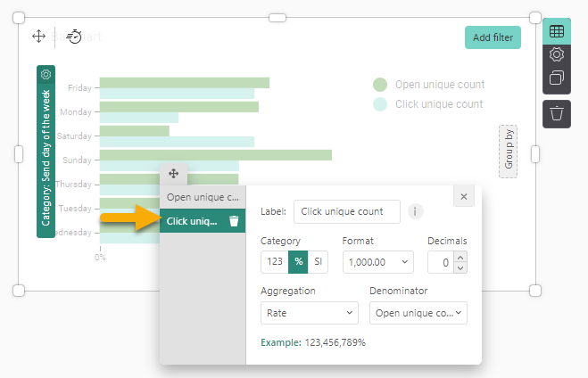The height and width of the screenshot is (378, 588).
Task: Click the gear icon on Category axis slot
Action: (46, 75)
